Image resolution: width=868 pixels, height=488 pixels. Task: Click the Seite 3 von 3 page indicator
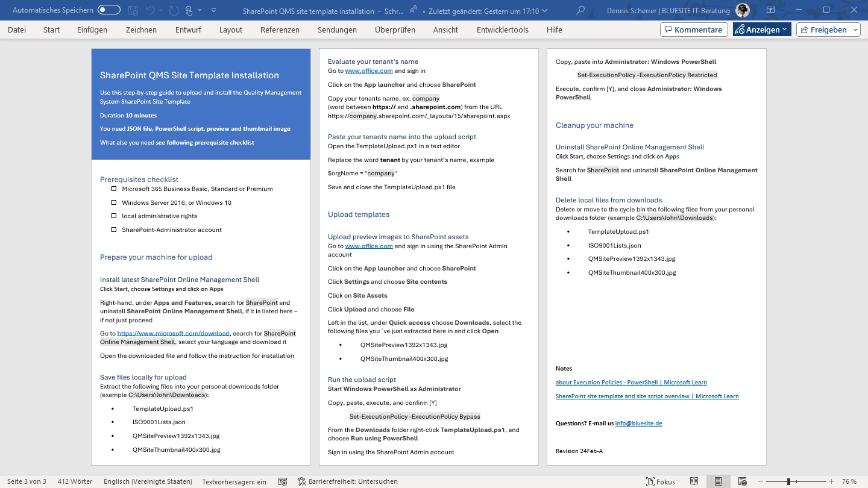(x=27, y=481)
